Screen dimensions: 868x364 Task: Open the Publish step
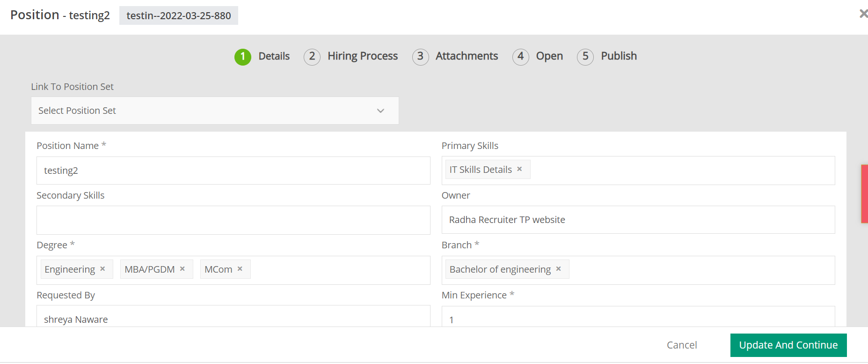coord(619,56)
